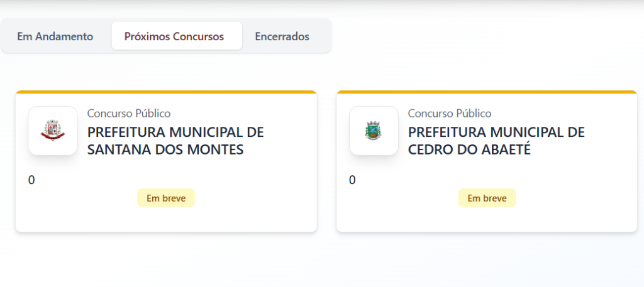The image size is (644, 287).
Task: Open Prefeitura Municipal de Santana dos Montes title
Action: [x=175, y=141]
